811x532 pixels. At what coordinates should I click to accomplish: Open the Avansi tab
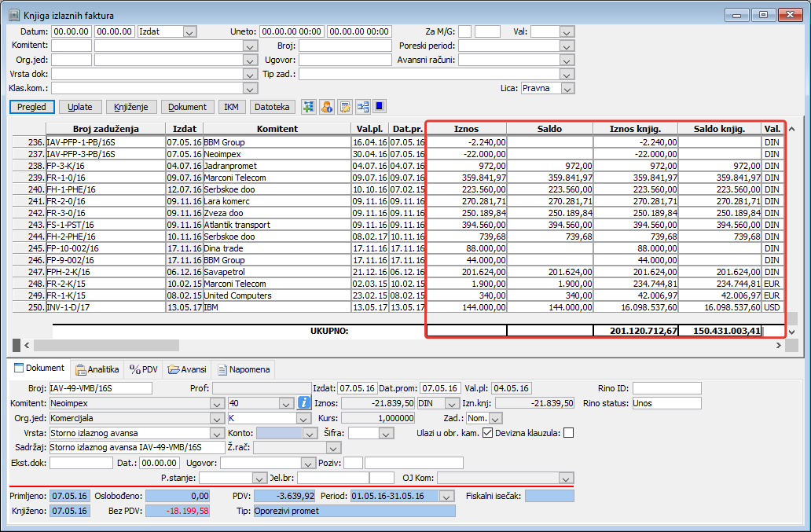187,369
